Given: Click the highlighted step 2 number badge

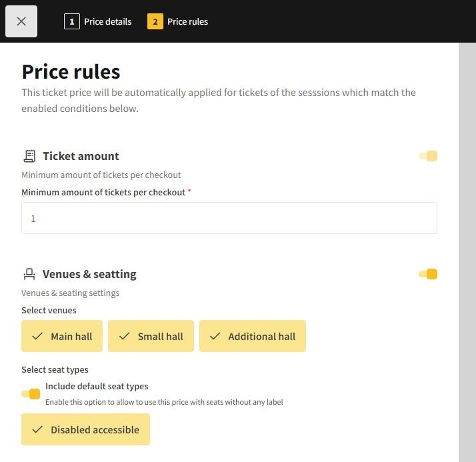Looking at the screenshot, I should [155, 21].
